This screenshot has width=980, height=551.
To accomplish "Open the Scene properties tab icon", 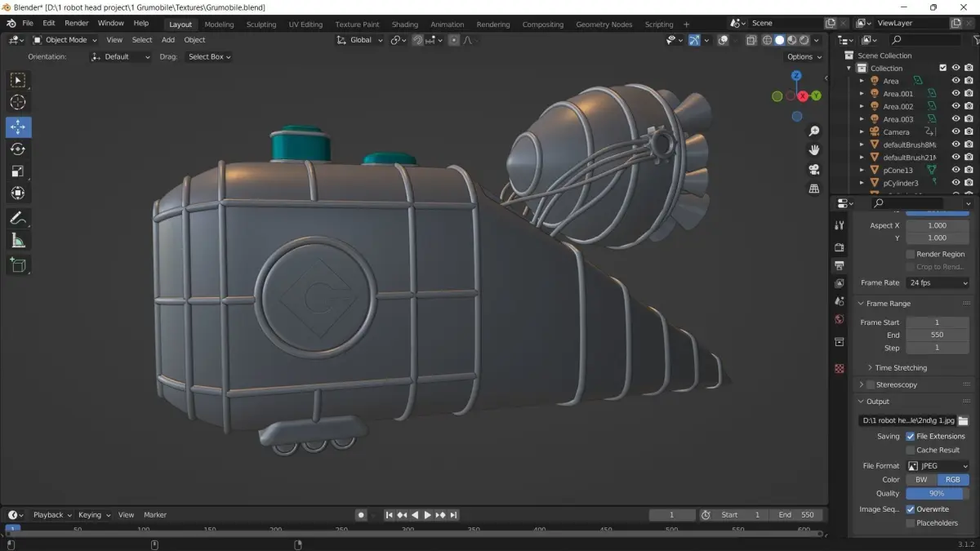I will (840, 301).
